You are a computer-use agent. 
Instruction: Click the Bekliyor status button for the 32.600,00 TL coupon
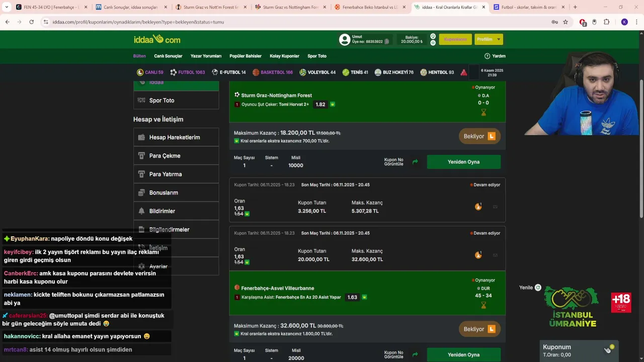click(x=479, y=329)
